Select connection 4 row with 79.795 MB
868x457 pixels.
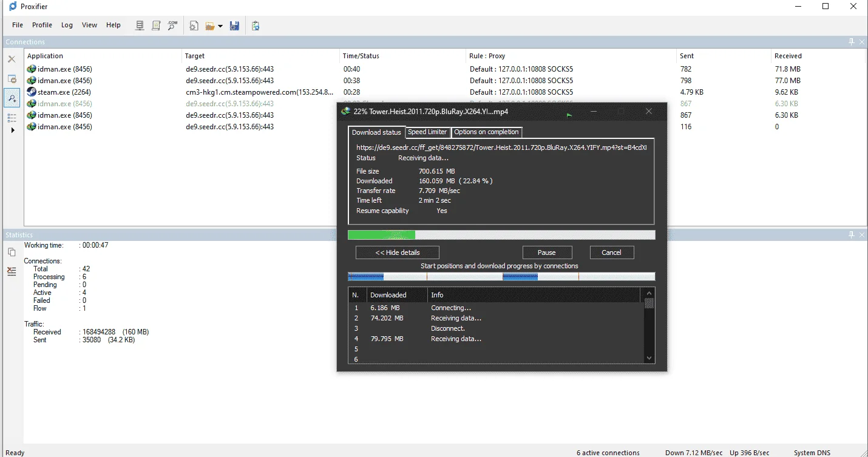[496, 339]
